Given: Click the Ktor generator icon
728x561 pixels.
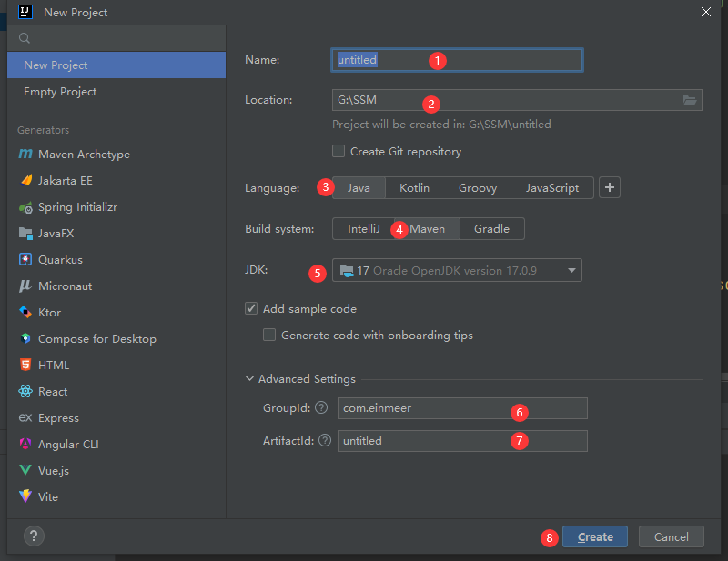Looking at the screenshot, I should coord(25,312).
